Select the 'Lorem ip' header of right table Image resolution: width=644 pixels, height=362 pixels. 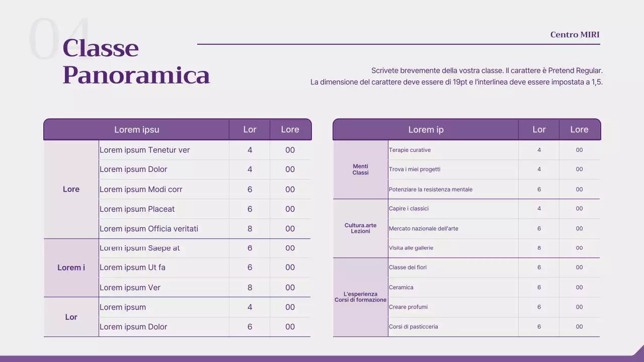(x=426, y=129)
